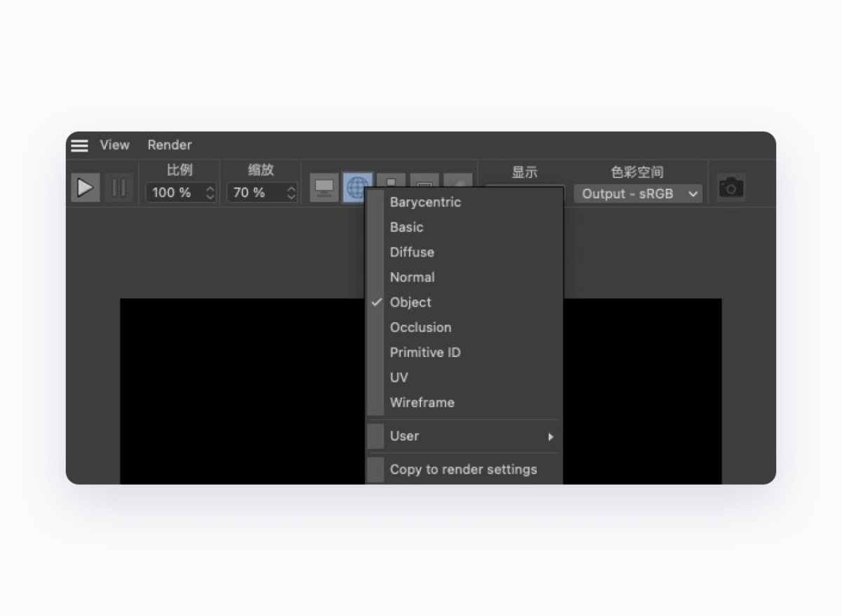
Task: Click the 缩放 70 % stepper arrows
Action: point(291,193)
